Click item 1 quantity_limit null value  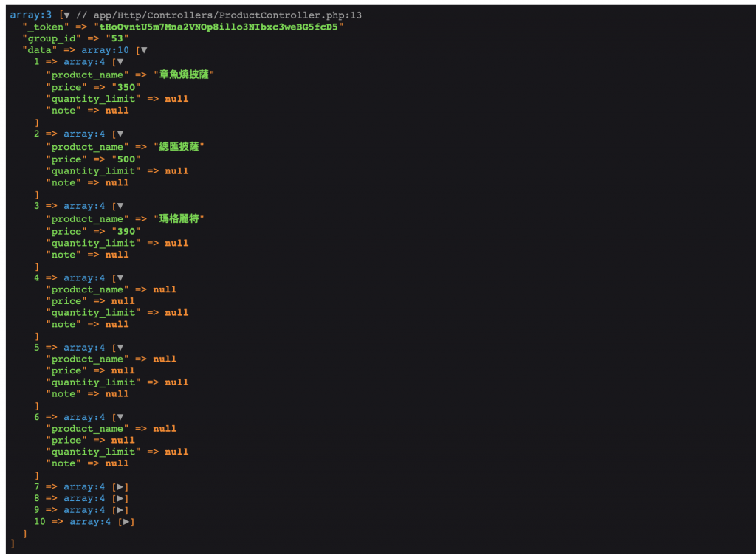[x=176, y=99]
